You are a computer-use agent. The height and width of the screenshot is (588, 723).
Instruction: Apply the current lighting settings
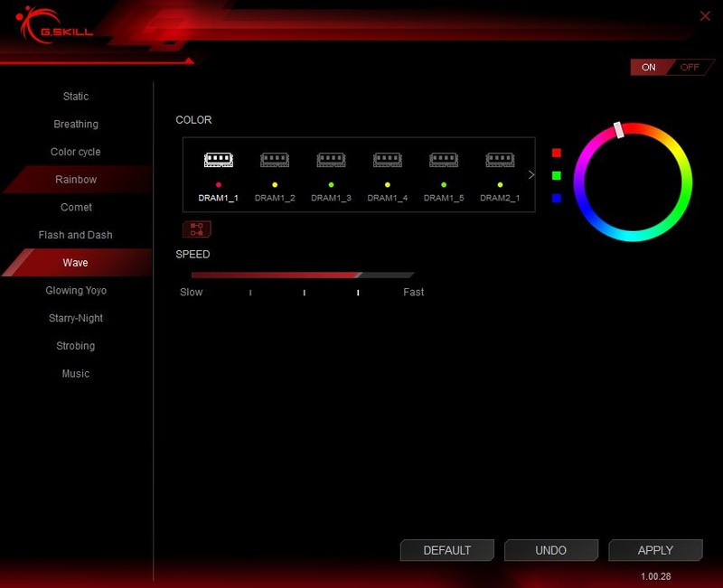(x=655, y=550)
